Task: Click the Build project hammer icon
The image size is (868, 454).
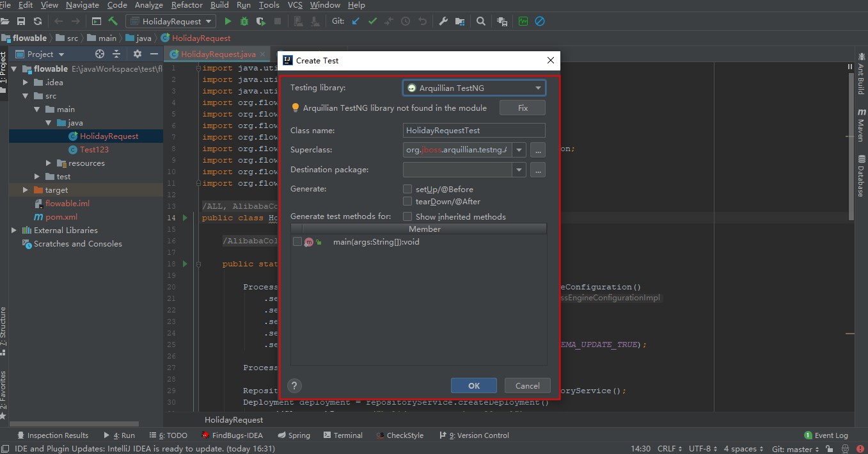Action: [113, 21]
